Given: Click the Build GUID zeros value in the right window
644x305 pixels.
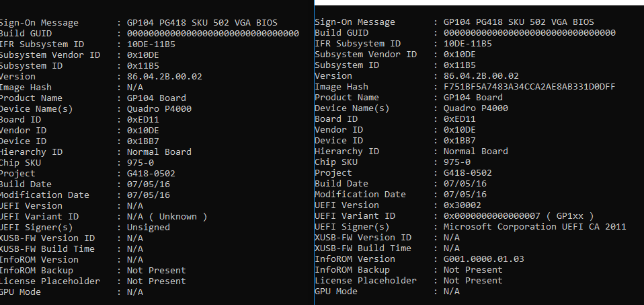Looking at the screenshot, I should click(x=530, y=33).
